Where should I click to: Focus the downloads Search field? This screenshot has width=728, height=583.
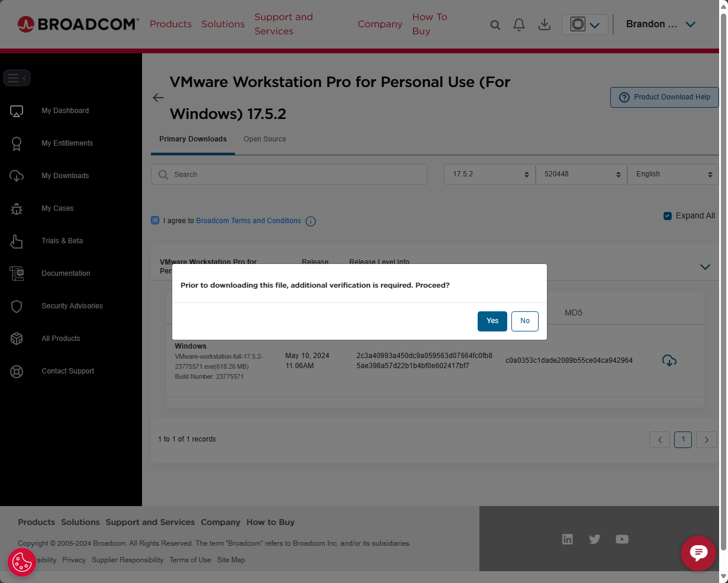click(x=289, y=175)
